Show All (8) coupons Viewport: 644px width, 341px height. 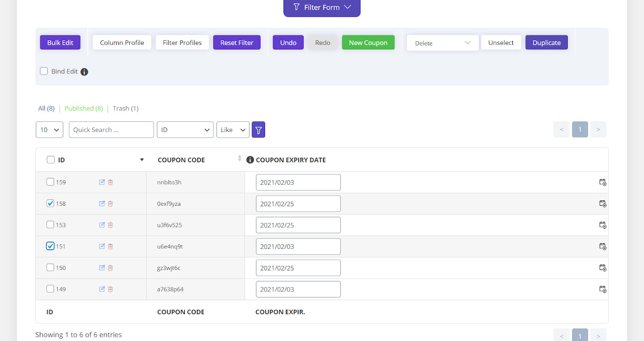tap(46, 109)
